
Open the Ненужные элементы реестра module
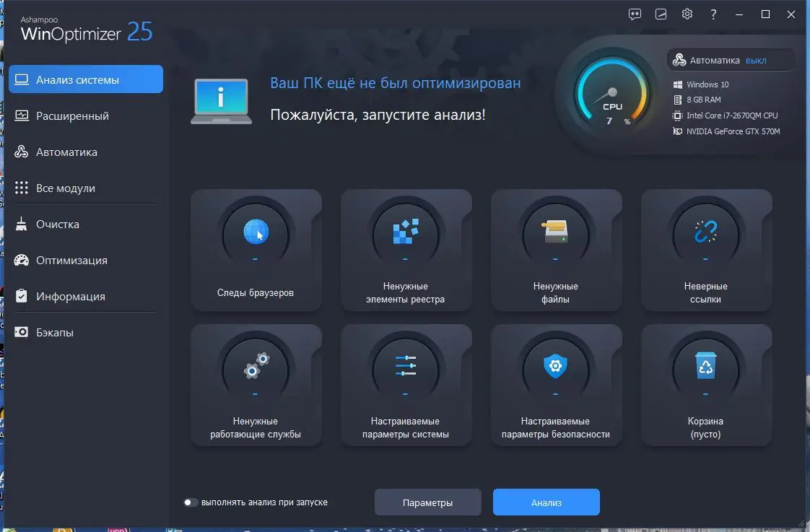coord(406,250)
